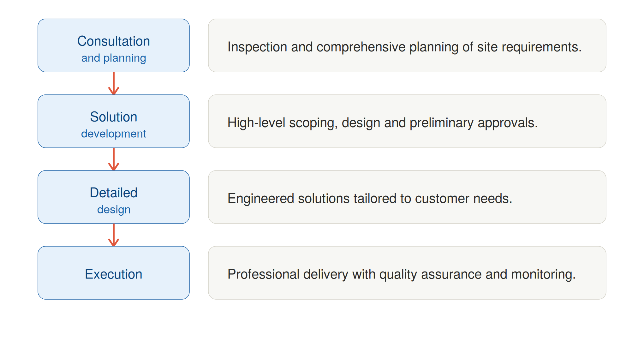Click the arrow between Solution and Detailed

pyautogui.click(x=114, y=159)
